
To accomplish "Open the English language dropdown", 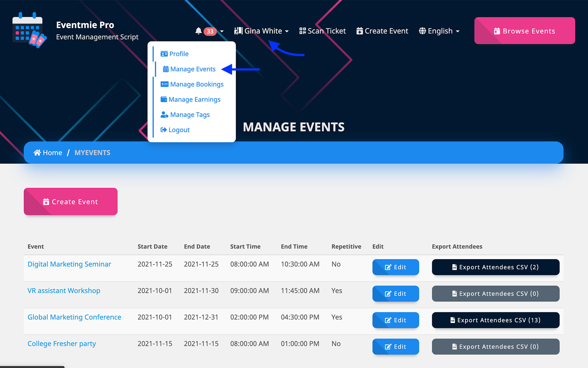I will coord(440,31).
